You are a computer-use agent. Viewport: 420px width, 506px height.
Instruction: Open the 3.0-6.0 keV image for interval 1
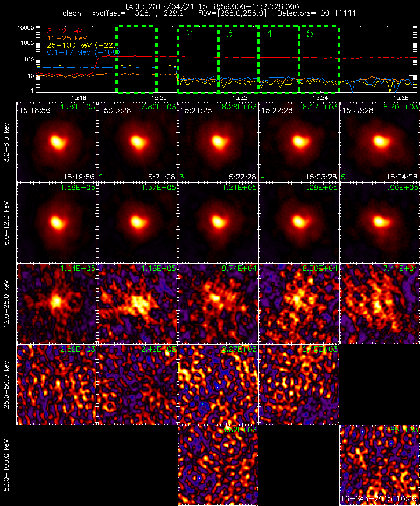(x=57, y=142)
